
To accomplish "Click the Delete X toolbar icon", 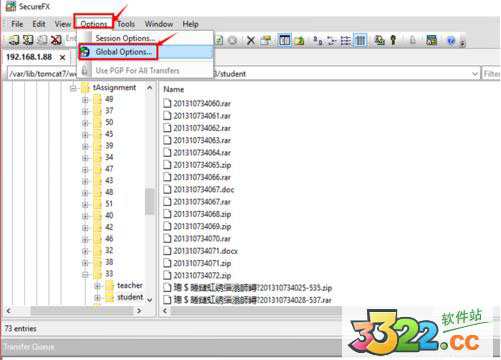I will coord(251,41).
